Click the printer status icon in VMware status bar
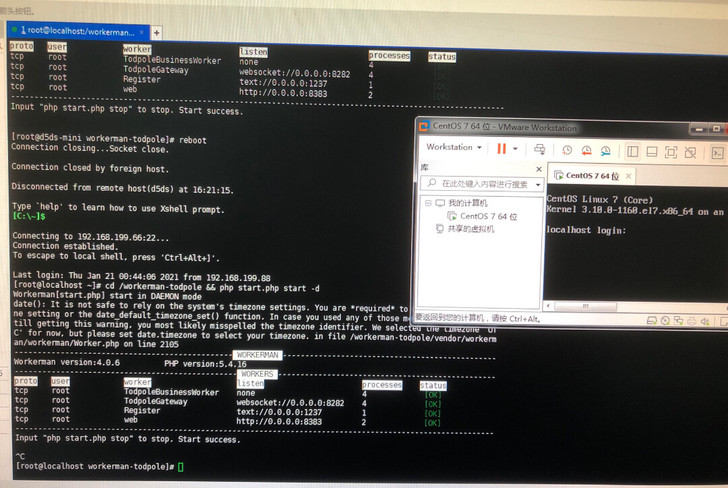Screen dimensions: 728x488 (x=692, y=321)
